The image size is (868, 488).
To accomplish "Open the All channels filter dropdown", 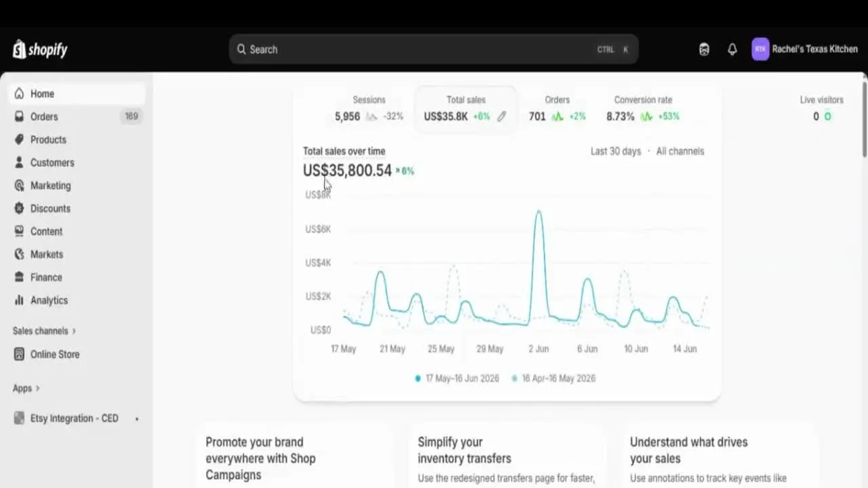I will (x=680, y=151).
